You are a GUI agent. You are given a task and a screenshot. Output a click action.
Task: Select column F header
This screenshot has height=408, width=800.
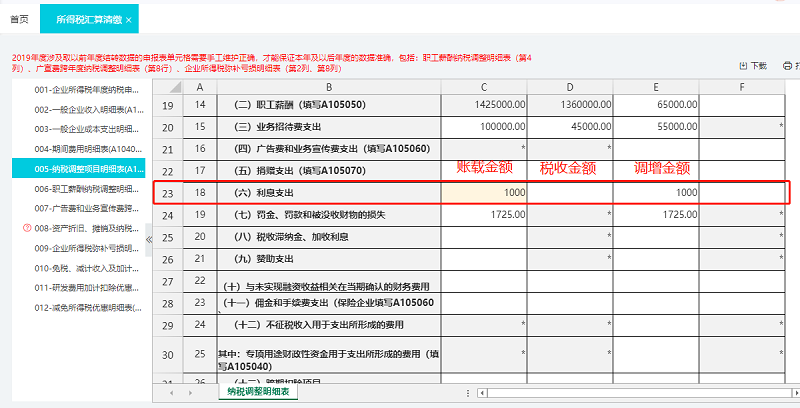742,87
